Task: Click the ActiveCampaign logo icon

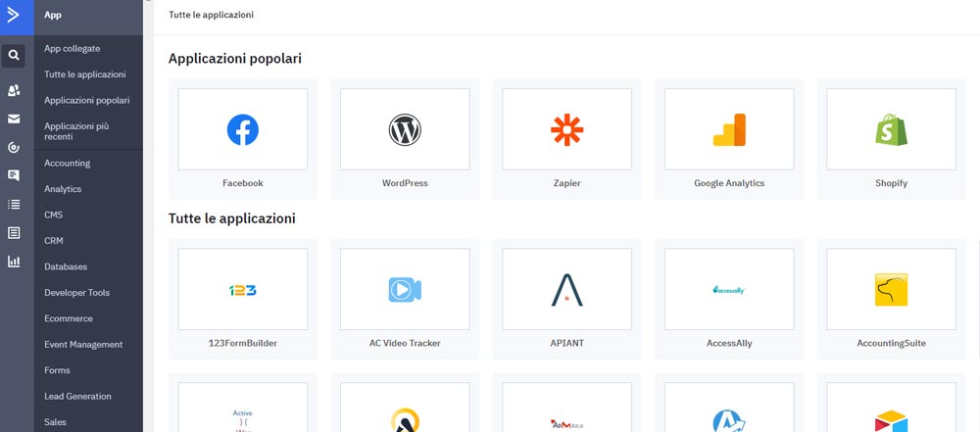Action: click(x=13, y=16)
